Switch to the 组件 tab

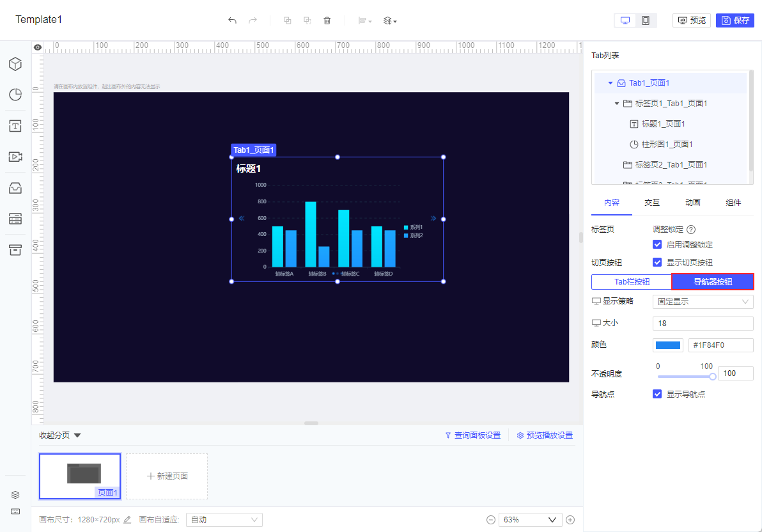click(733, 203)
